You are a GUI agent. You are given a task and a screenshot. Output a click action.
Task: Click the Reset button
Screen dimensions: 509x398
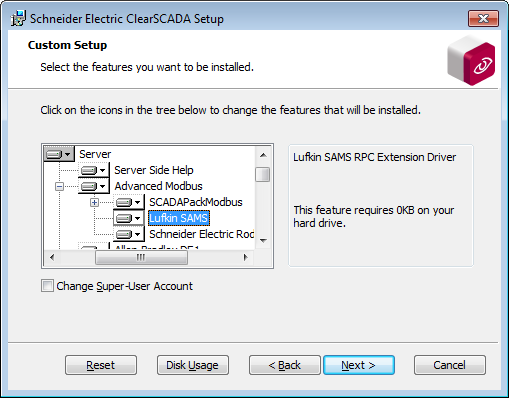click(101, 365)
